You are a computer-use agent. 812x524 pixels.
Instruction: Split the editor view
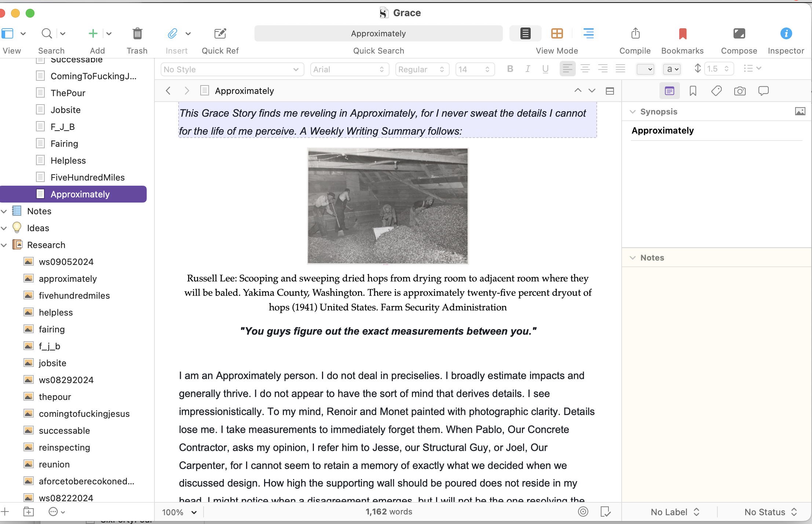[x=610, y=91]
